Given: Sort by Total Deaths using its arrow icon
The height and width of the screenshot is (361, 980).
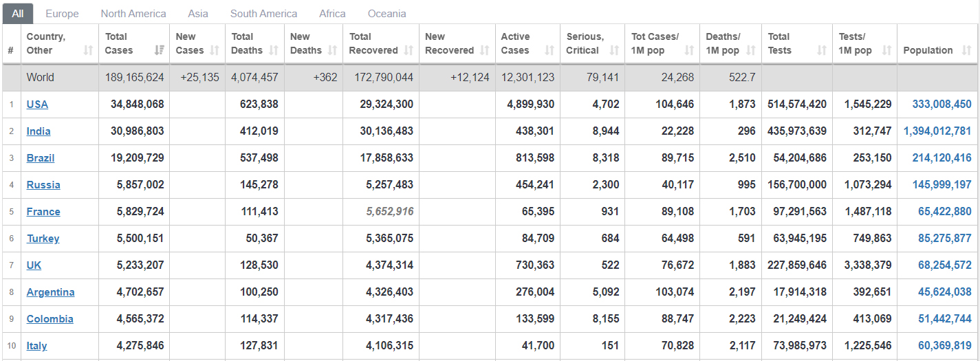Looking at the screenshot, I should pyautogui.click(x=274, y=50).
